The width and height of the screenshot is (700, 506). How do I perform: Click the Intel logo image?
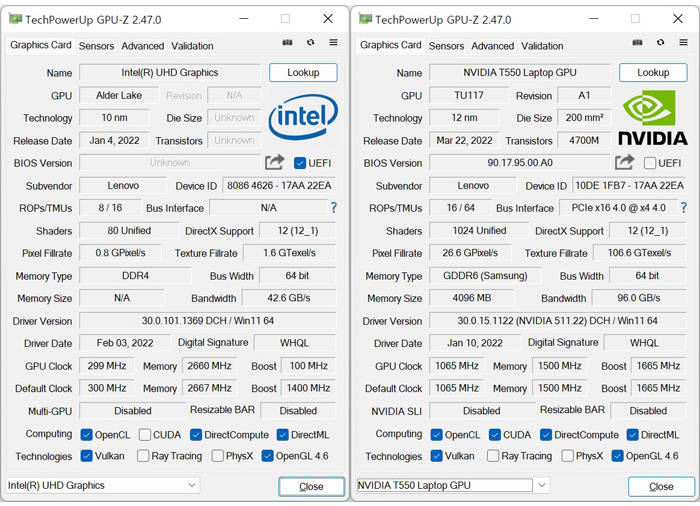[303, 117]
